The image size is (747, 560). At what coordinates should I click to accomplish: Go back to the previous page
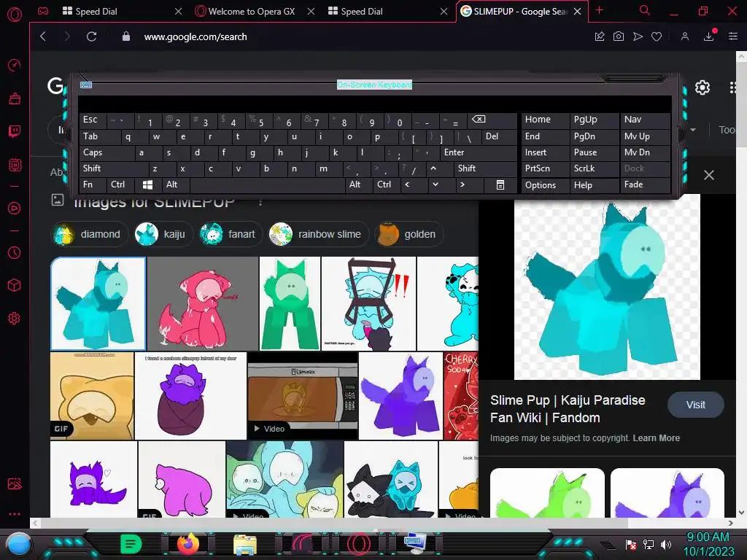pos(43,36)
